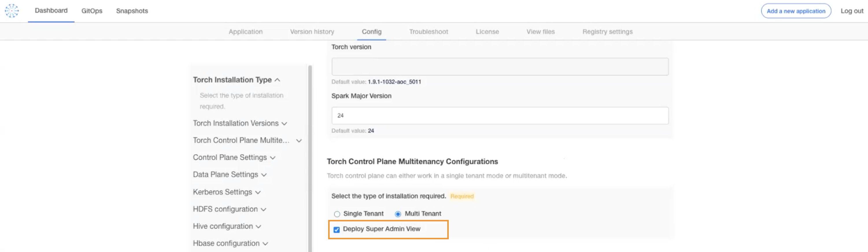Expand Kerberos Settings chevron
Image resolution: width=868 pixels, height=252 pixels.
(x=258, y=192)
